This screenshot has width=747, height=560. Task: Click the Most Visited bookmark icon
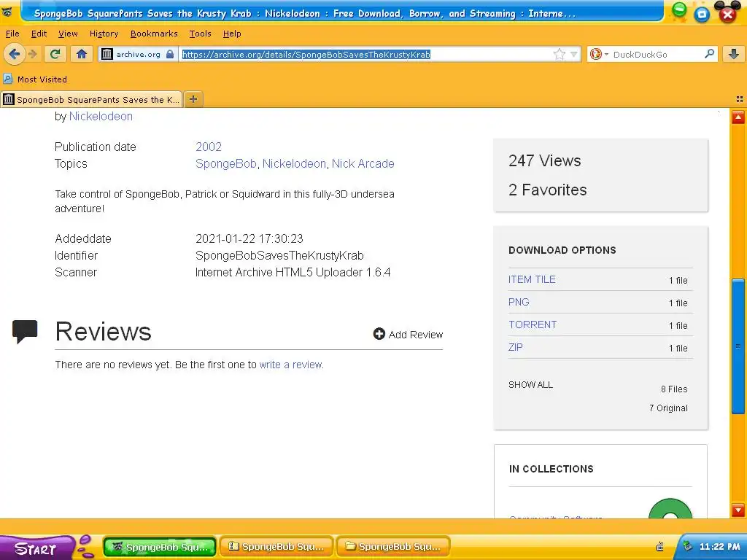[8, 79]
